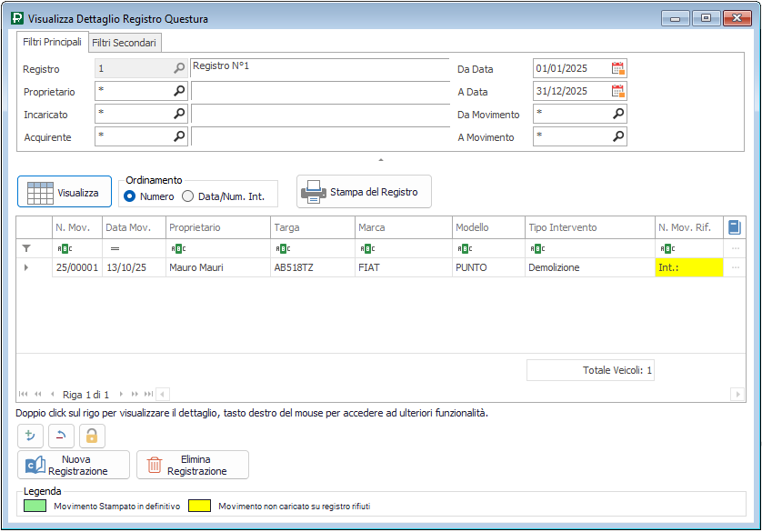Open the Da Data calendar picker

(618, 68)
